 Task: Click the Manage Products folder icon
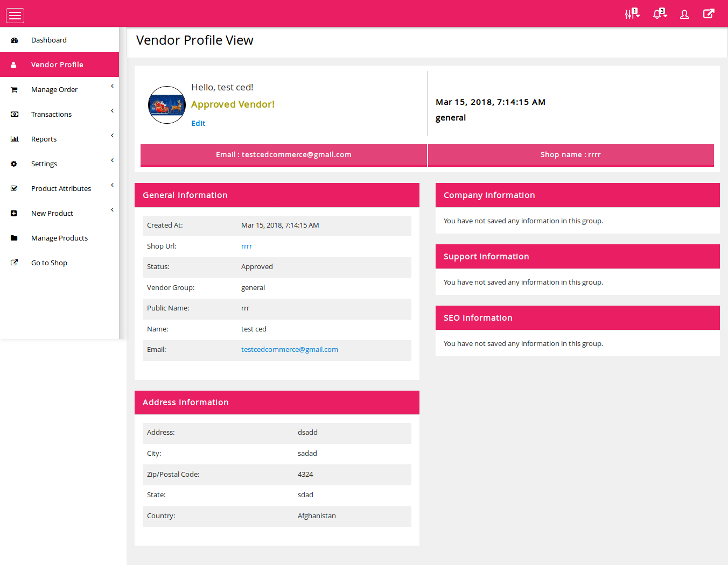15,238
